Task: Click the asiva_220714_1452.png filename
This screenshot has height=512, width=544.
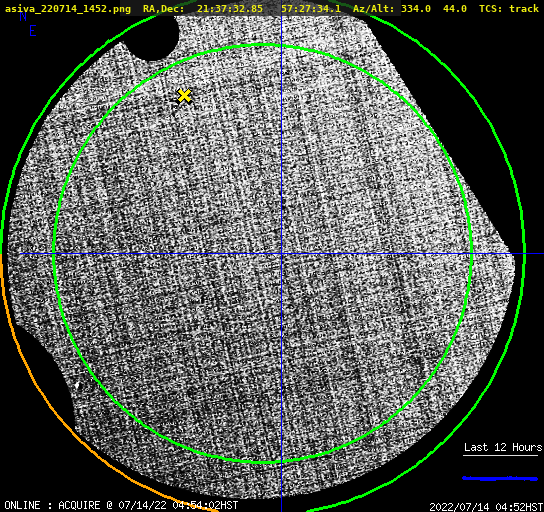Action: [68, 9]
